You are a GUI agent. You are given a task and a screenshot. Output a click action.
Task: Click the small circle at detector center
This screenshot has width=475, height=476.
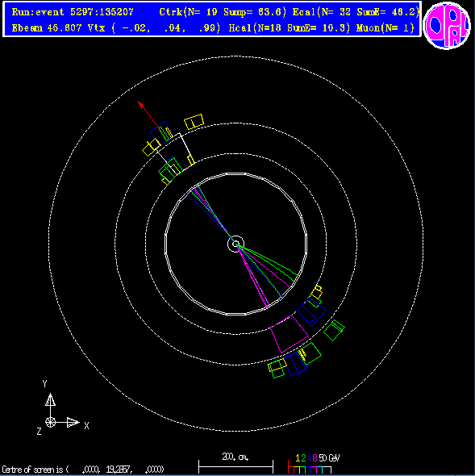point(235,244)
